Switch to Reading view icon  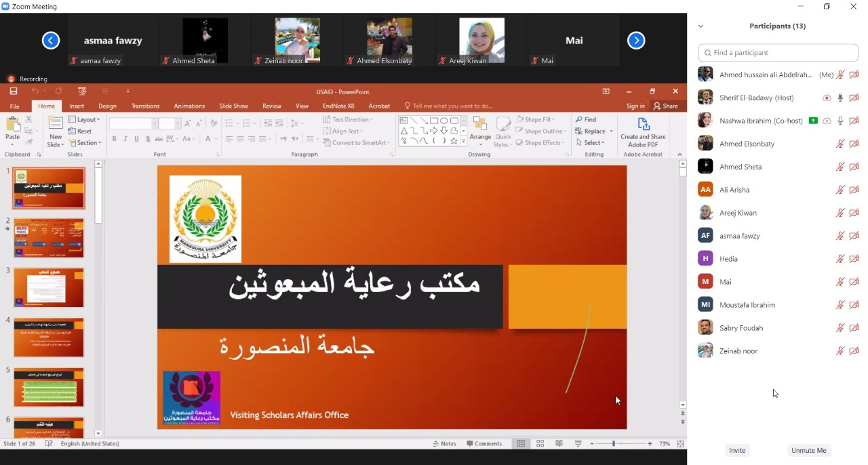(x=559, y=443)
